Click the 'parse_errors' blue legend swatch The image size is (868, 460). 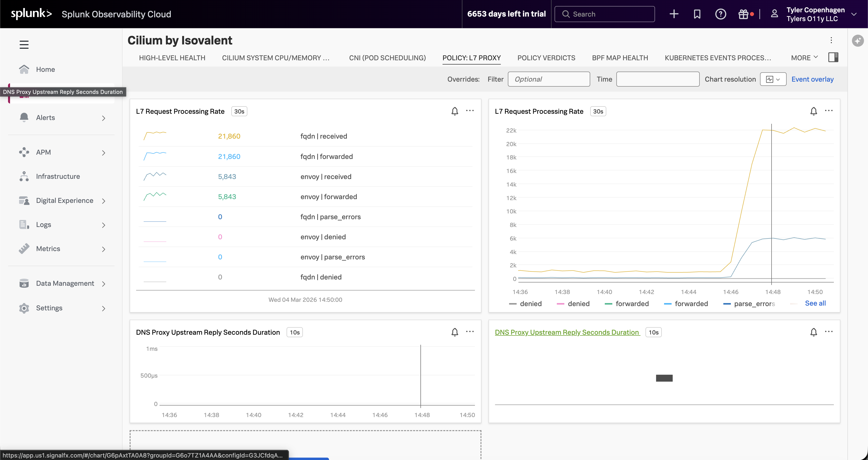tap(727, 304)
